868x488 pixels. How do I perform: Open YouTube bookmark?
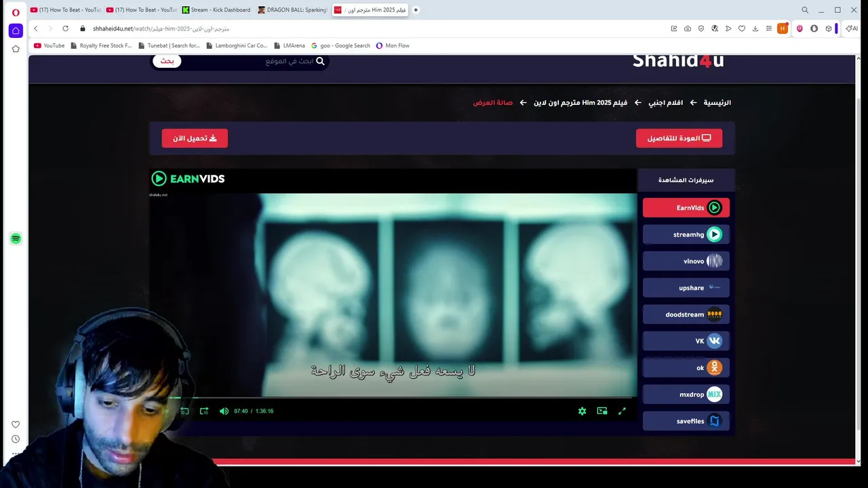(x=49, y=45)
